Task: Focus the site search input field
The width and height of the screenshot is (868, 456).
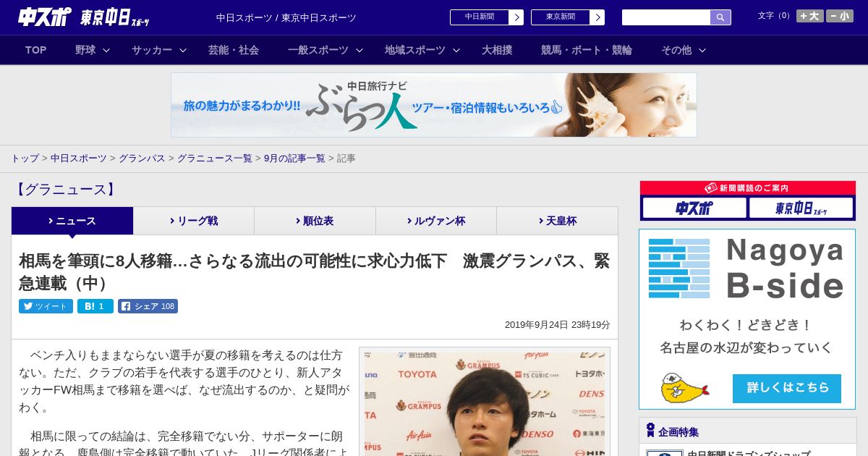Action: coord(666,17)
